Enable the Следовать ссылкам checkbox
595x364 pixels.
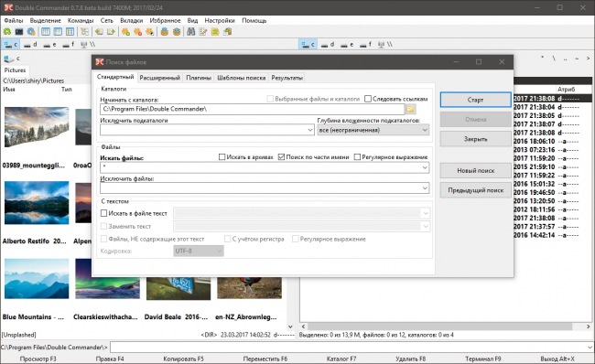click(x=368, y=99)
